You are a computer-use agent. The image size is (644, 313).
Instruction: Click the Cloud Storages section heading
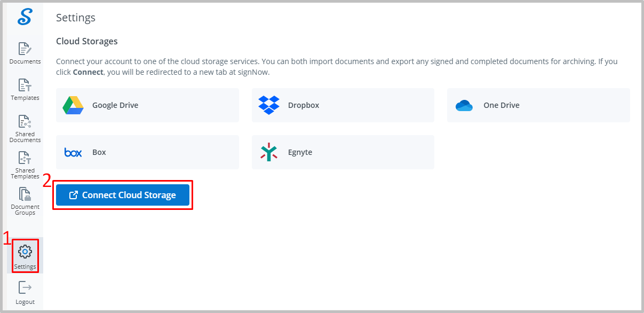[x=87, y=41]
